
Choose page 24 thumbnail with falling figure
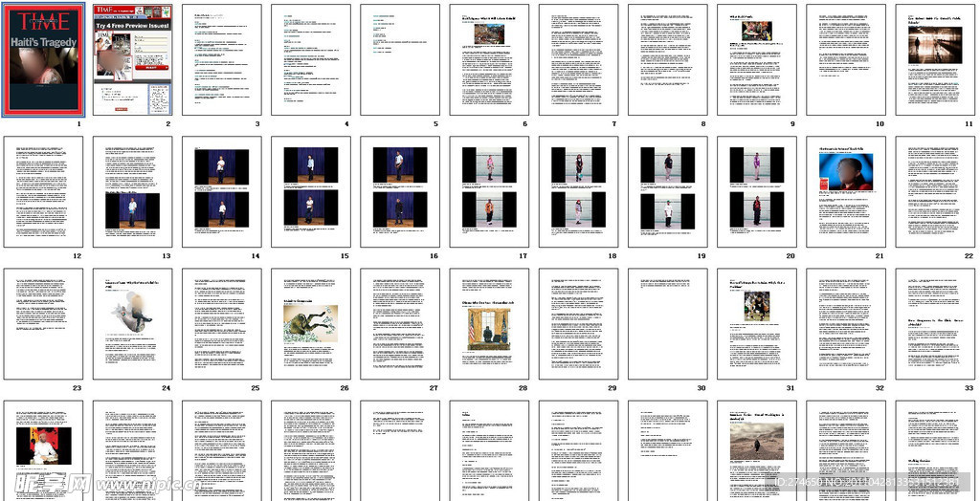pyautogui.click(x=132, y=324)
